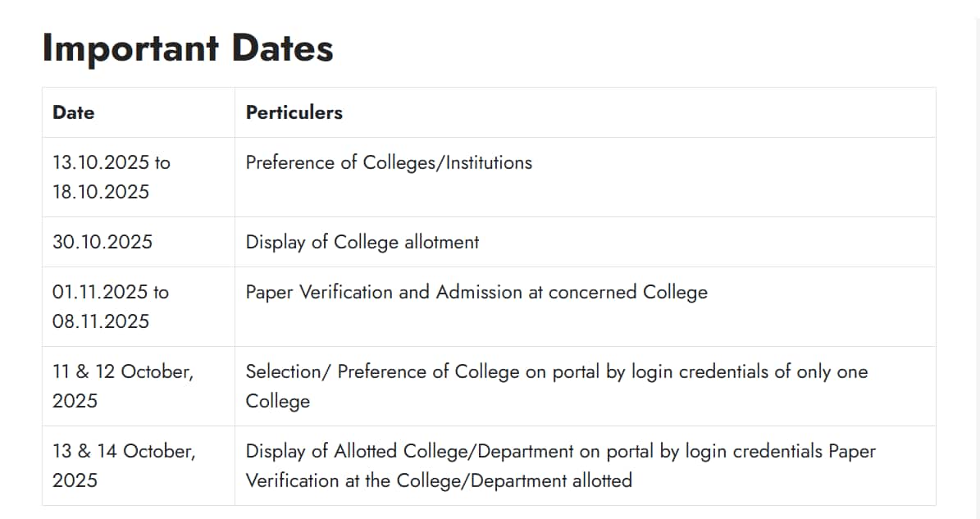Click Preference of Colleges/Institutions text
Screen dimensions: 980x519
(x=389, y=162)
